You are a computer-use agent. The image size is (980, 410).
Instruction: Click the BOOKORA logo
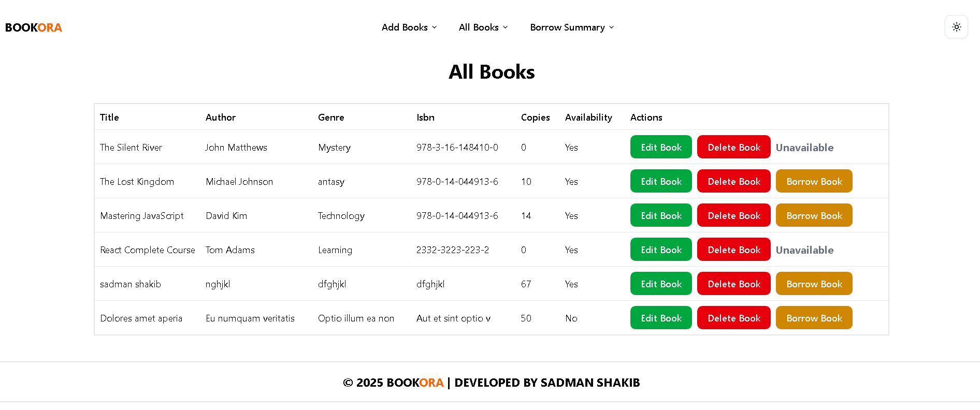[34, 27]
